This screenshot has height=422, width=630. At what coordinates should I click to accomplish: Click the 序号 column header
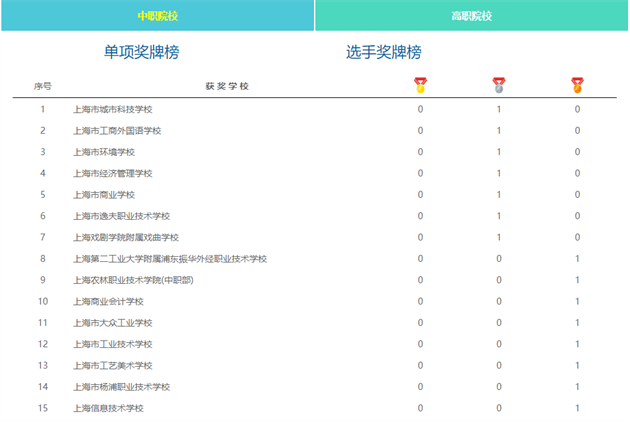click(42, 86)
